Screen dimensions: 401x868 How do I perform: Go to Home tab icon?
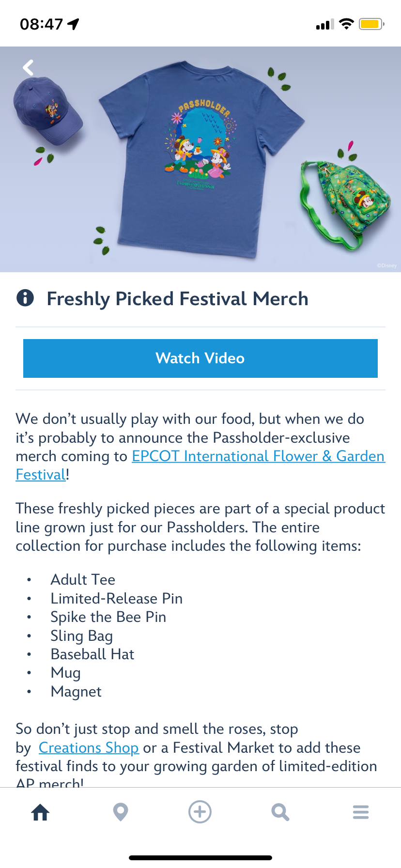click(x=41, y=812)
